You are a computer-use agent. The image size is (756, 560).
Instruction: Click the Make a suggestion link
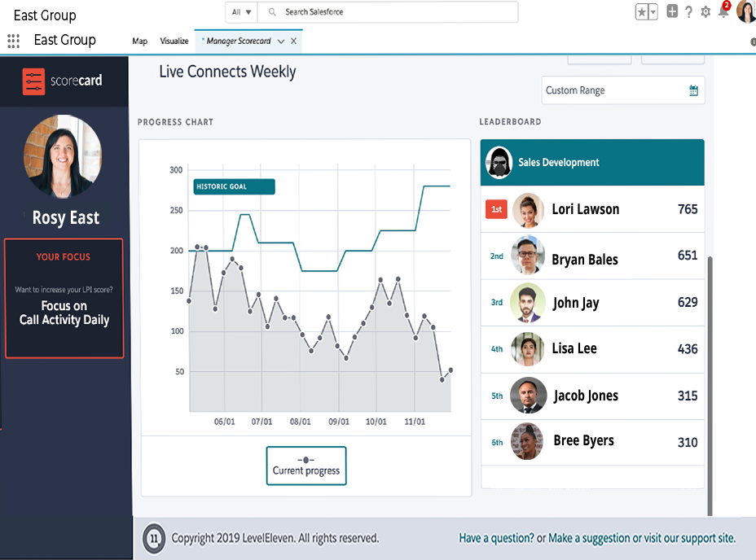(589, 538)
